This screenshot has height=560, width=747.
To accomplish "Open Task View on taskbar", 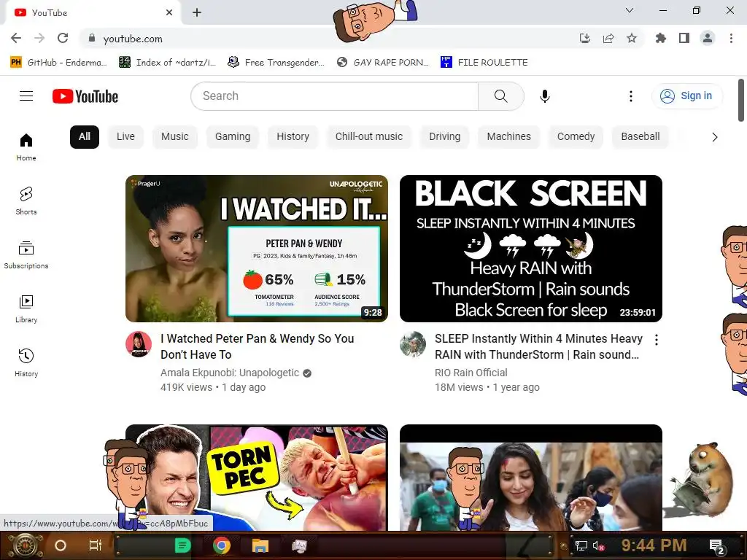I will (x=96, y=545).
